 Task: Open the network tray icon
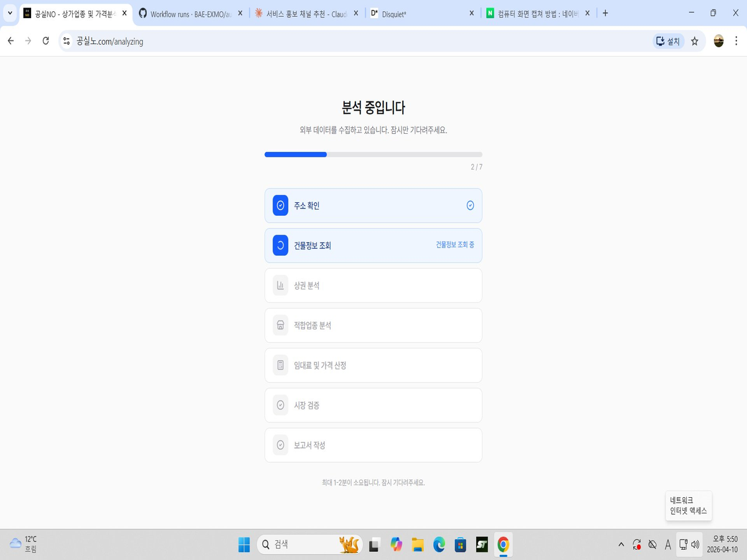684,544
